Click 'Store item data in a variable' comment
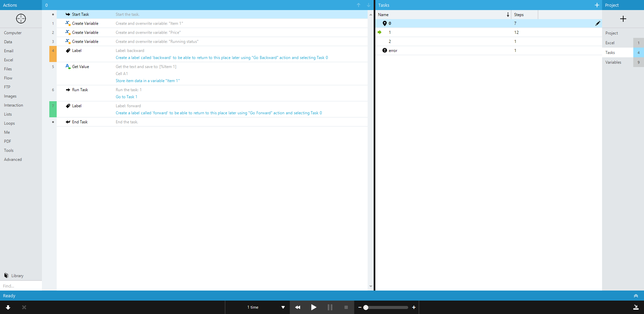 click(148, 81)
